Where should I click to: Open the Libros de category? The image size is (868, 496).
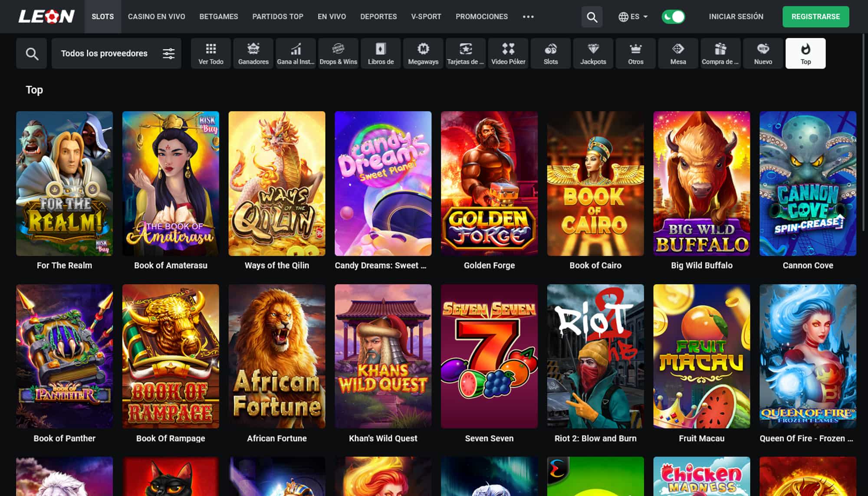[x=381, y=53]
